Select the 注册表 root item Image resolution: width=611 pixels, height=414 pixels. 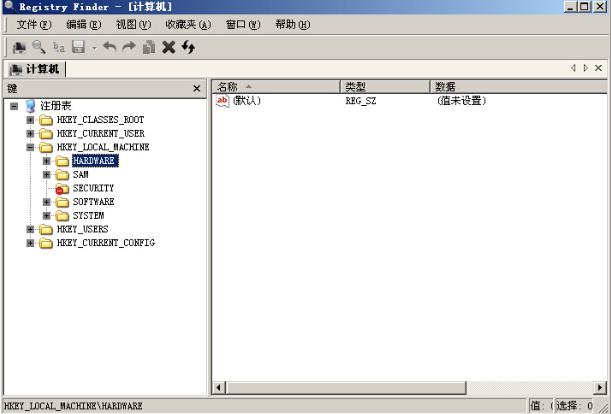[x=56, y=106]
